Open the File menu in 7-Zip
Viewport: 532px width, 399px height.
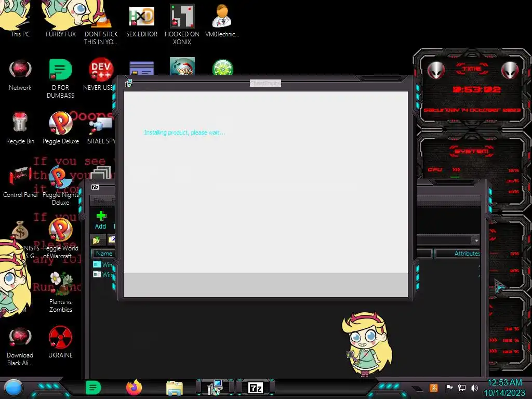pyautogui.click(x=99, y=200)
